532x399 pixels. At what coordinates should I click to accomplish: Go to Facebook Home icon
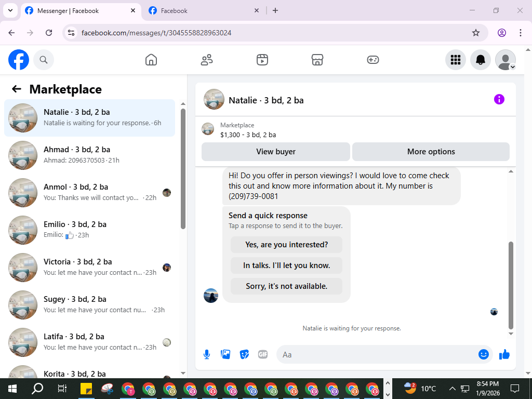[151, 60]
